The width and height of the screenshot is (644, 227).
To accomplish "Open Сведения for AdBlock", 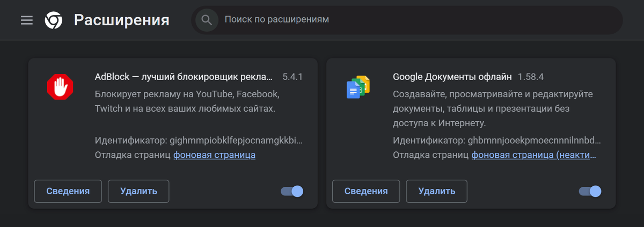I will click(68, 191).
